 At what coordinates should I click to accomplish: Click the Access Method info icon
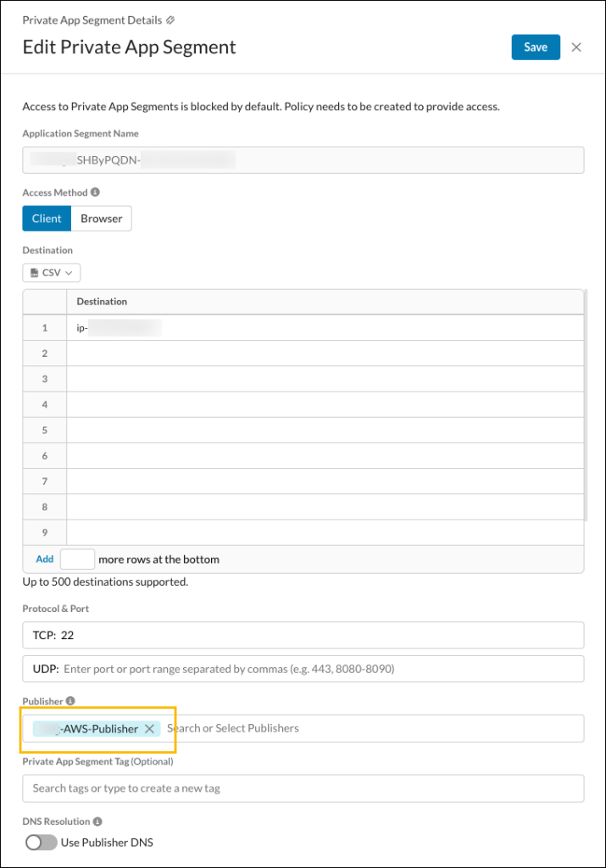(95, 192)
